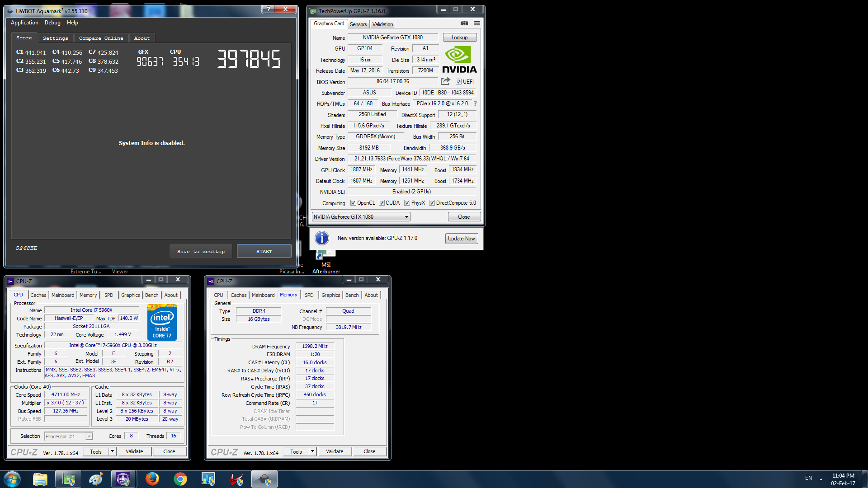
Task: Open the monitor chart taskbar app
Action: [x=208, y=479]
